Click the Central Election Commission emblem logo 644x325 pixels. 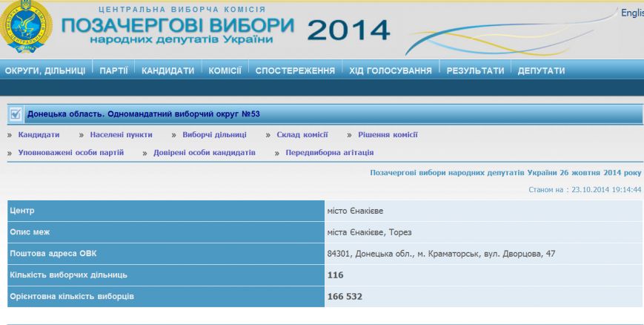(x=25, y=27)
